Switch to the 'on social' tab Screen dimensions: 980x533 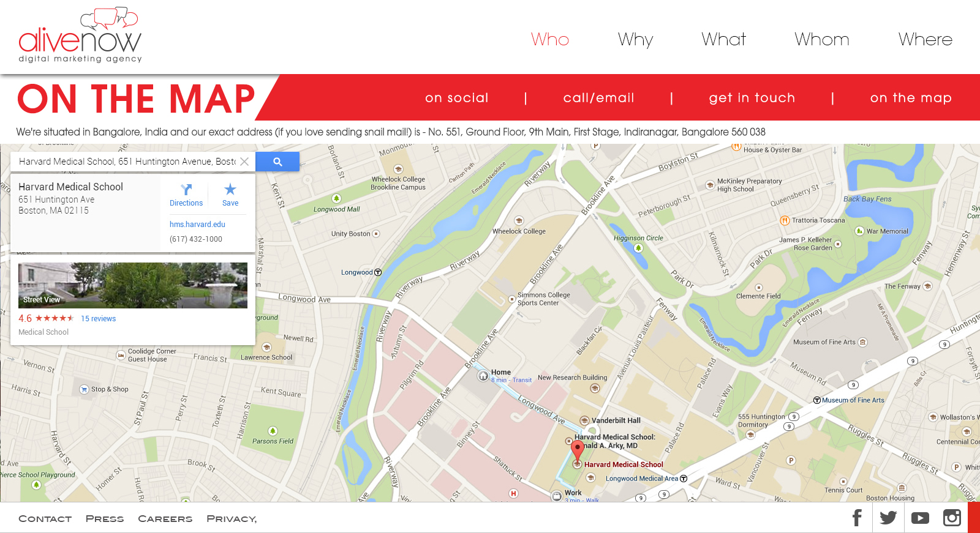(457, 98)
